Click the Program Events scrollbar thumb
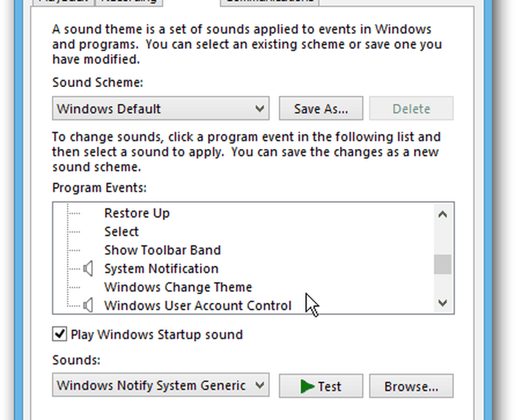515x420 pixels. pos(442,264)
